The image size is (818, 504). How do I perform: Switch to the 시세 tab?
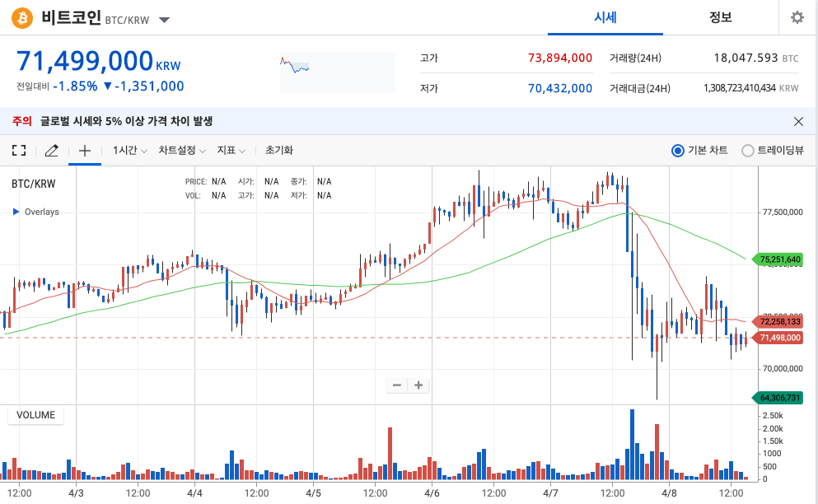(x=605, y=18)
